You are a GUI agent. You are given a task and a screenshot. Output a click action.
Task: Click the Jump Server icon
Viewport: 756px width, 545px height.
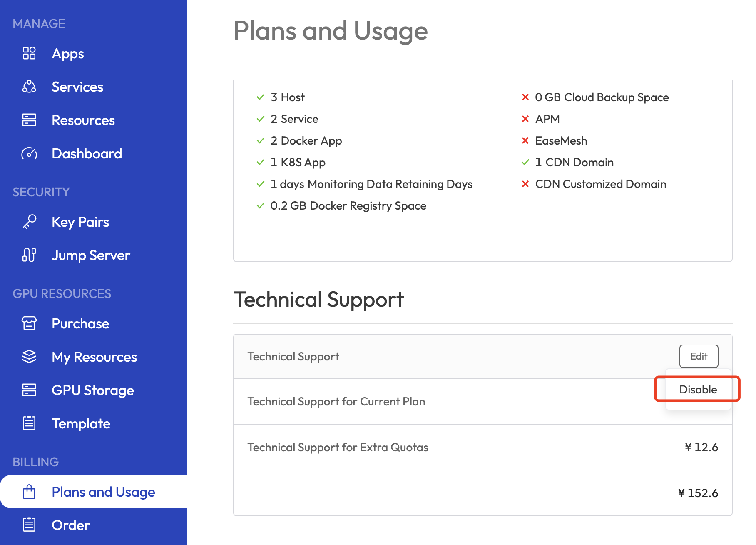29,255
